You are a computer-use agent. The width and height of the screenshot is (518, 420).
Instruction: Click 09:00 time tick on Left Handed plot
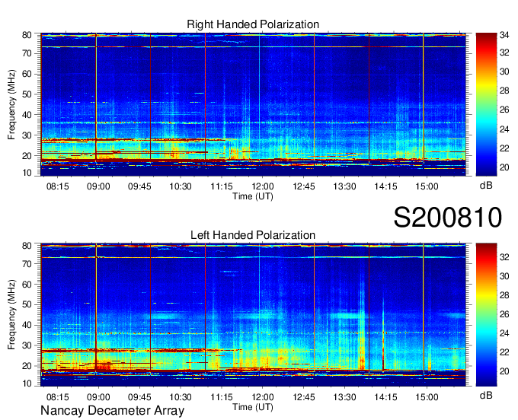98,397
